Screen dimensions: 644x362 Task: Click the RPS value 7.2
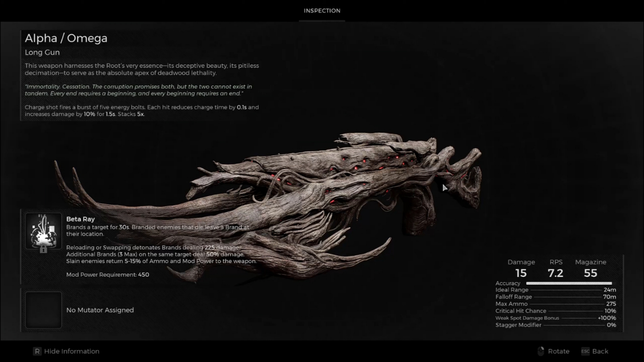(555, 273)
